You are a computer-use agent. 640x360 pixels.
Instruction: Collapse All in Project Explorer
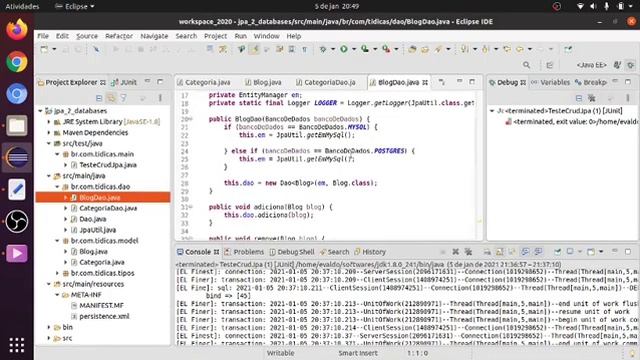[99, 98]
